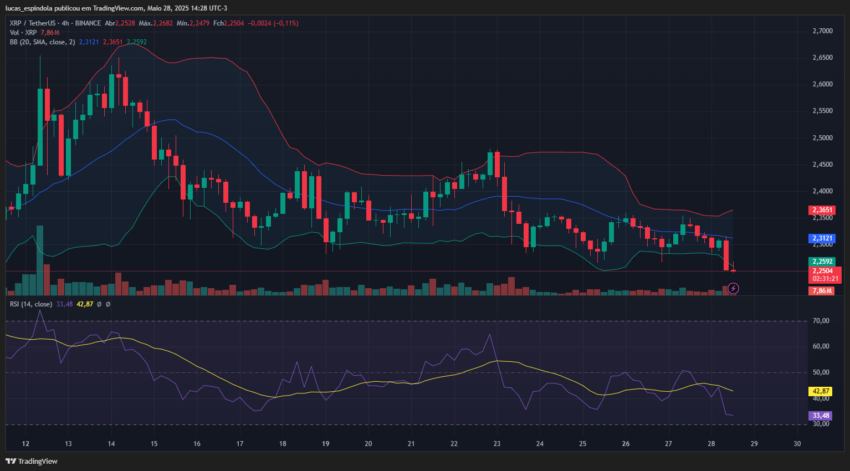This screenshot has height=471, width=850.
Task: Click date 14 on the time axis
Action: (x=111, y=443)
